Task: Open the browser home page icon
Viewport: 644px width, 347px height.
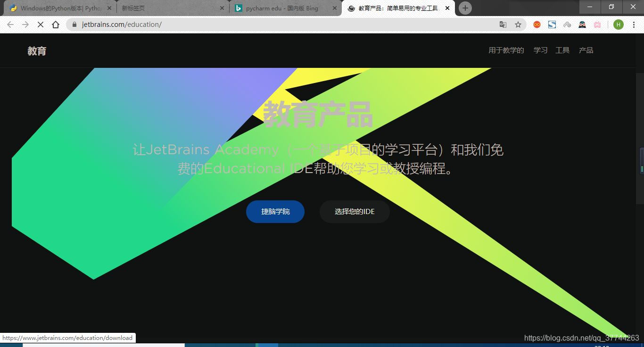Action: point(56,25)
